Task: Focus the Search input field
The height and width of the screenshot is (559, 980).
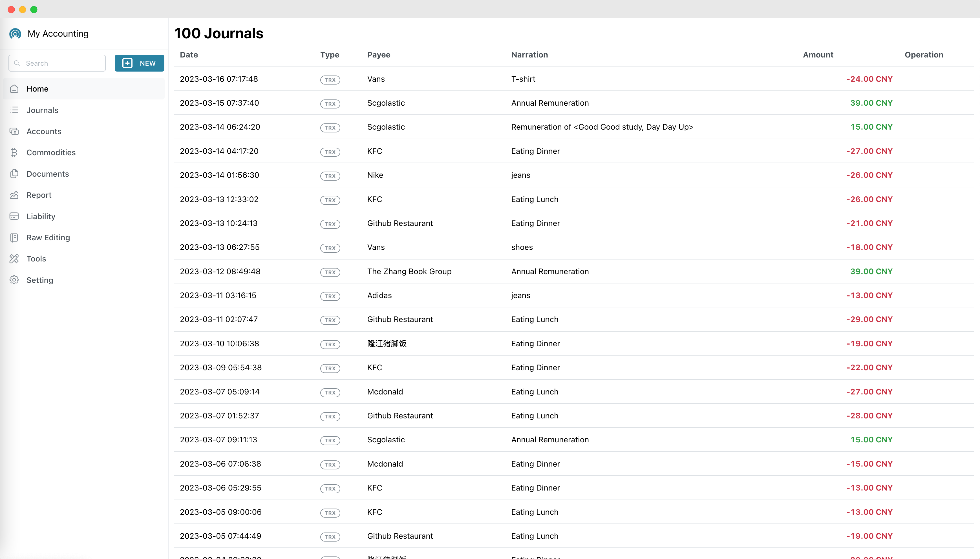Action: pos(61,63)
